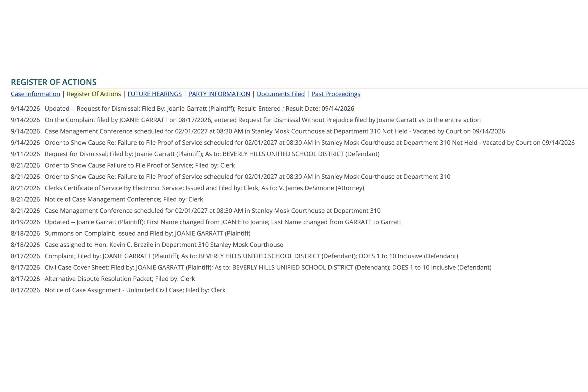The height and width of the screenshot is (392, 588).
Task: Open the Case Information link
Action: point(36,94)
